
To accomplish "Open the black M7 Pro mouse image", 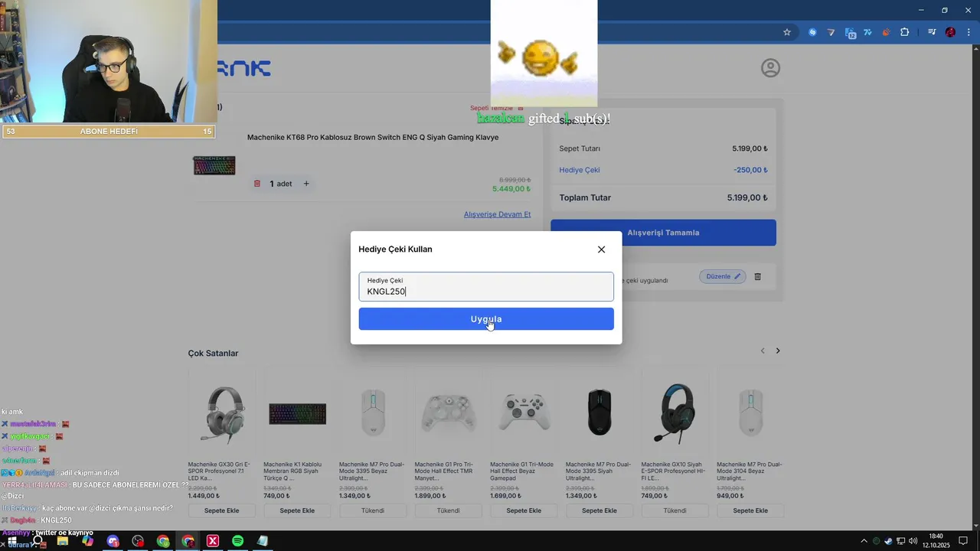I will [x=599, y=412].
